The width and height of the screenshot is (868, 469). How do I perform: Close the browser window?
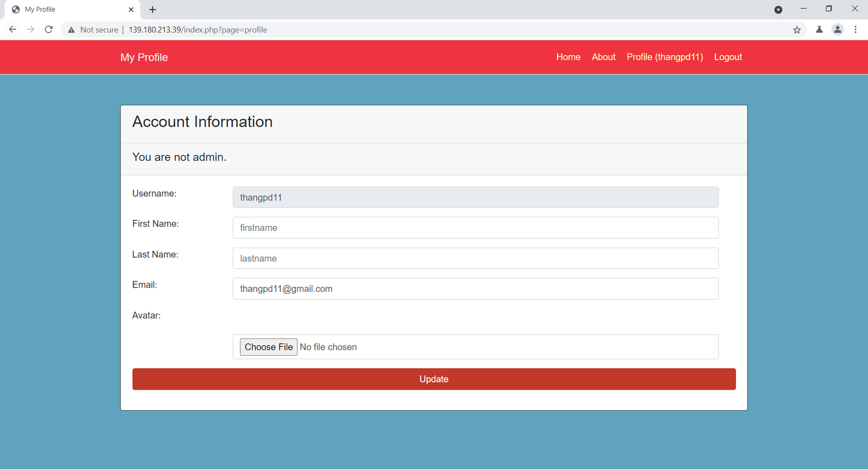(x=855, y=9)
